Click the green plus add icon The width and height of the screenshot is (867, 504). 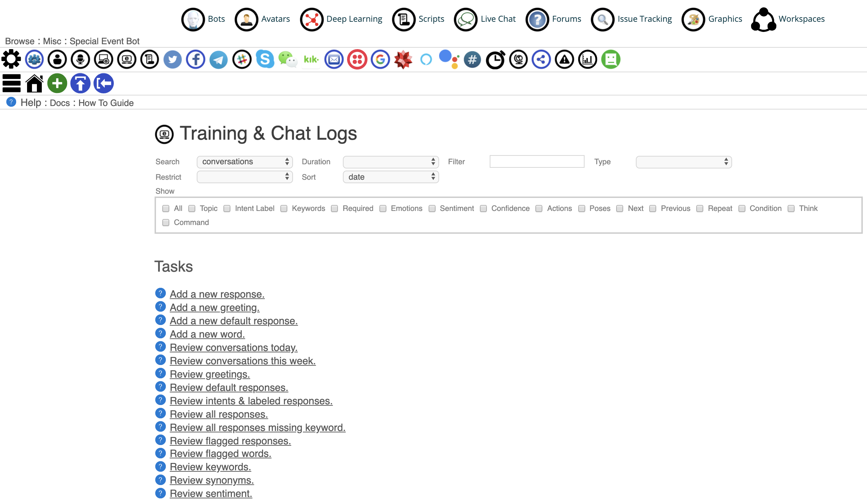pyautogui.click(x=57, y=84)
